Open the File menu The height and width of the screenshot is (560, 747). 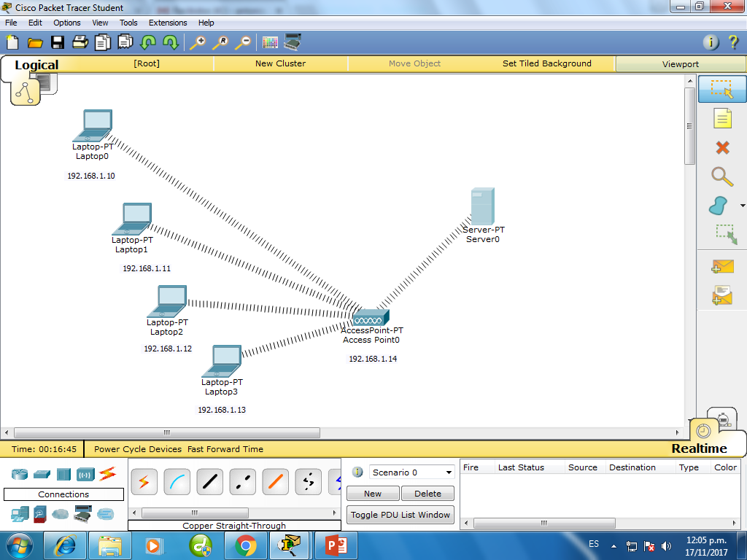coord(11,23)
